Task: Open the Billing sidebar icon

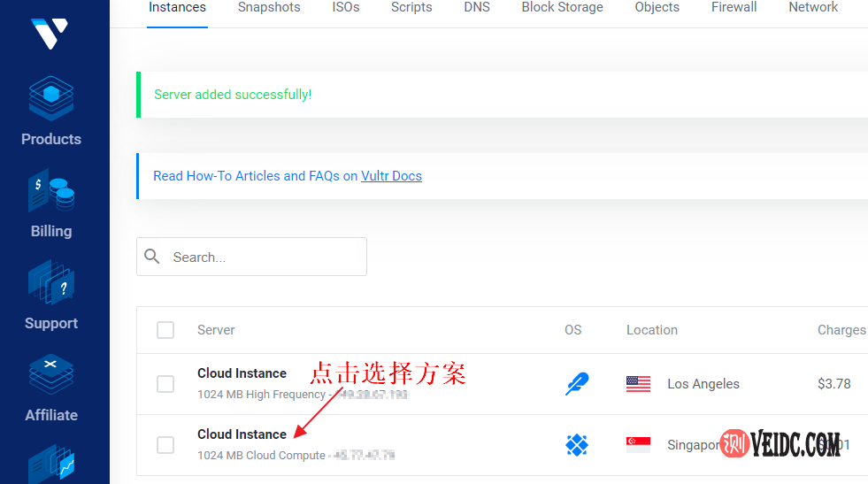Action: pos(51,190)
